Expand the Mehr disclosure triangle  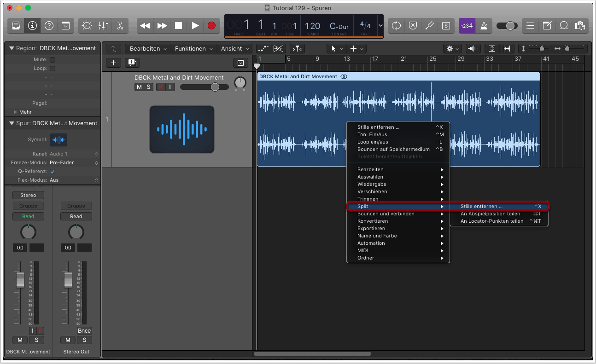pyautogui.click(x=16, y=112)
